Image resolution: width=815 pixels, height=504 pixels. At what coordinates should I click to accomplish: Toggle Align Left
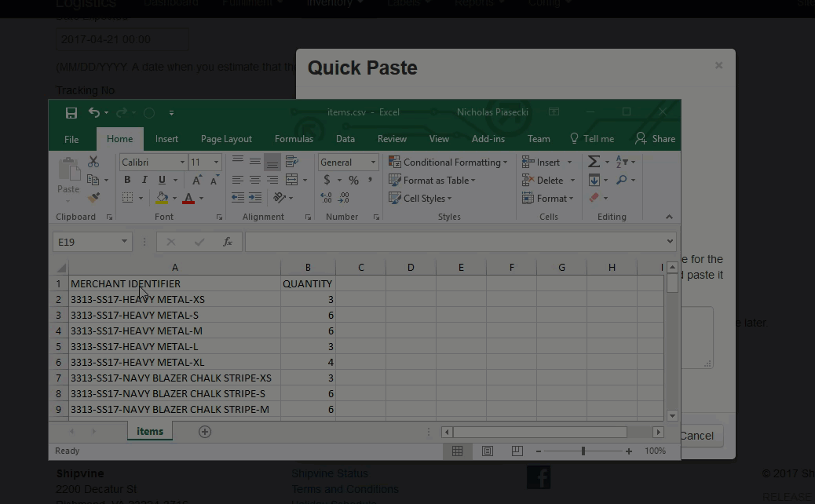[x=238, y=180]
